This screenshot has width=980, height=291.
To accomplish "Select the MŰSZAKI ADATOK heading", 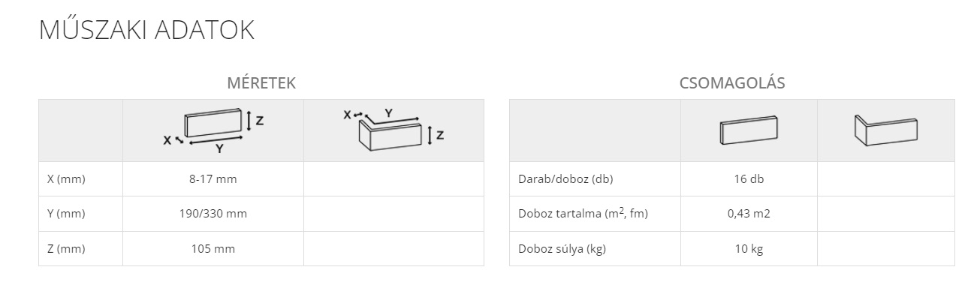I will [146, 31].
